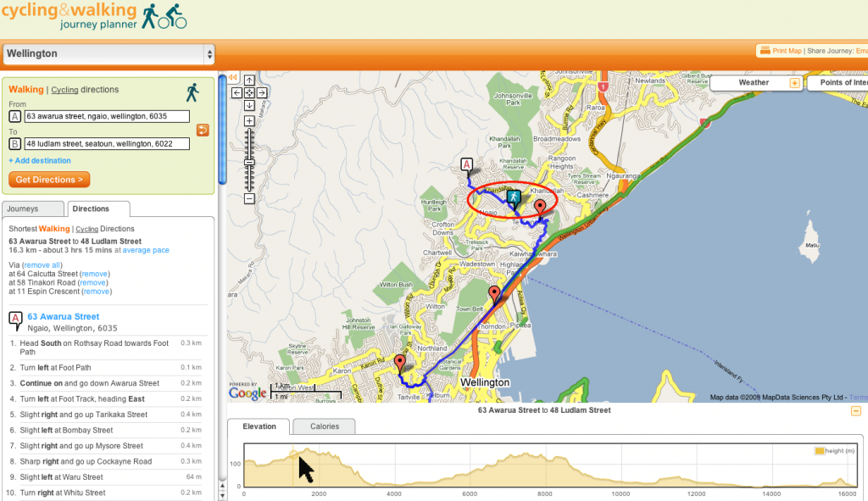Open the 63 Awarua Street link
The image size is (868, 501).
[64, 317]
